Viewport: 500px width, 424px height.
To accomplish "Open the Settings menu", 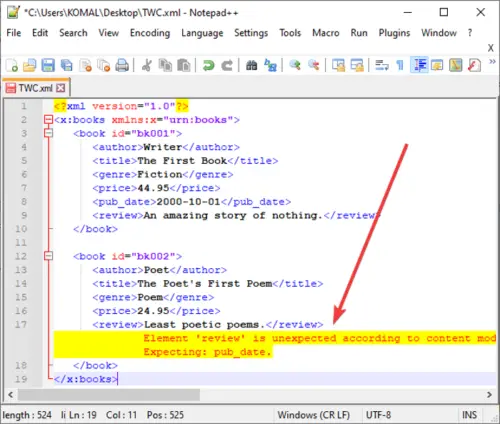I will 251,33.
